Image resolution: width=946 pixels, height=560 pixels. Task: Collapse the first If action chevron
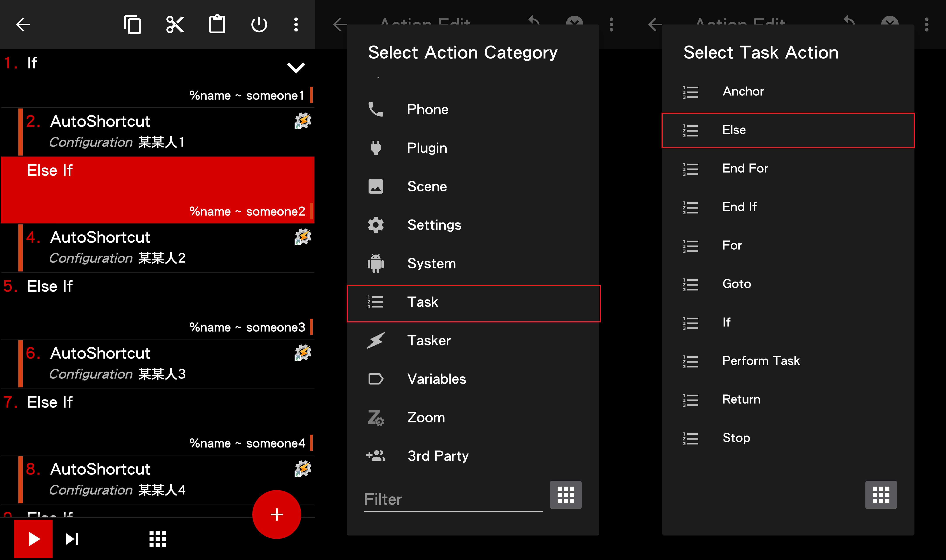(296, 68)
